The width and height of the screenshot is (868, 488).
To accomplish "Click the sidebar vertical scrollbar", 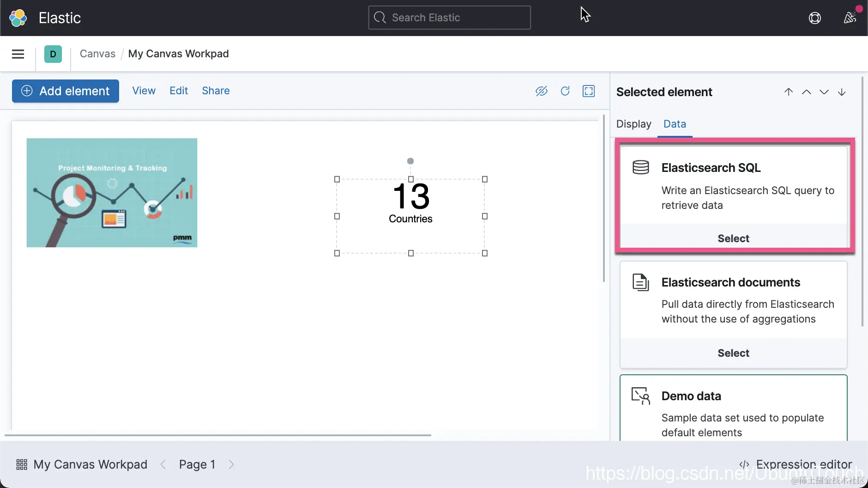I will click(x=862, y=201).
